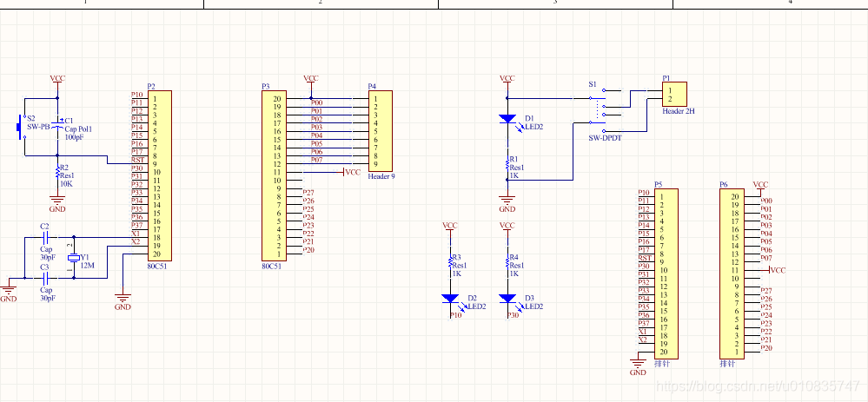Select the S2 SW-PB push button symbol
Viewport: 868px width, 402px height.
point(22,128)
